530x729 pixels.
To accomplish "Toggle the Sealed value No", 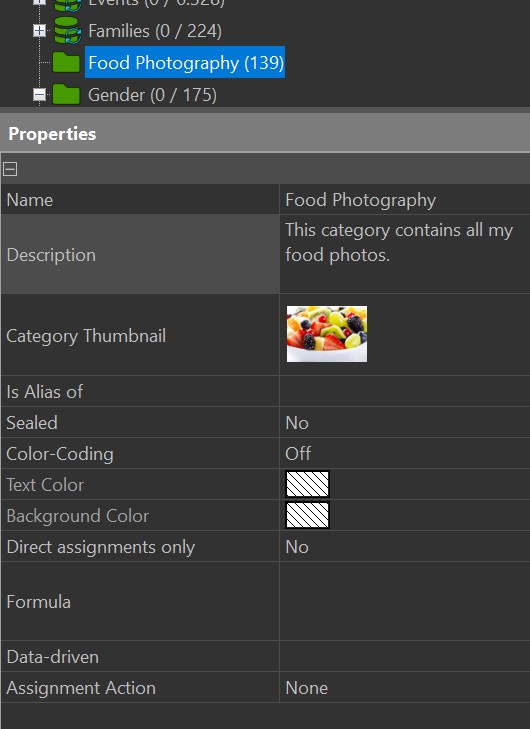I will click(404, 423).
